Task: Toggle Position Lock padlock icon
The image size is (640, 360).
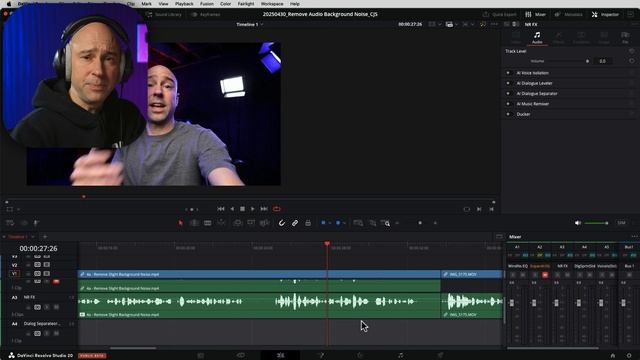Action: click(308, 223)
